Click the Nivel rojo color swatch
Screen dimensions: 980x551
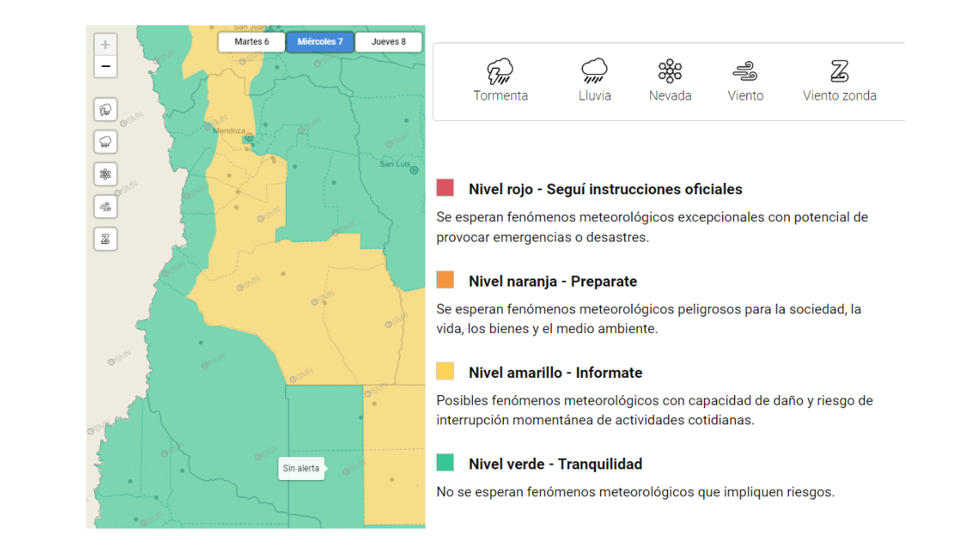tap(445, 186)
